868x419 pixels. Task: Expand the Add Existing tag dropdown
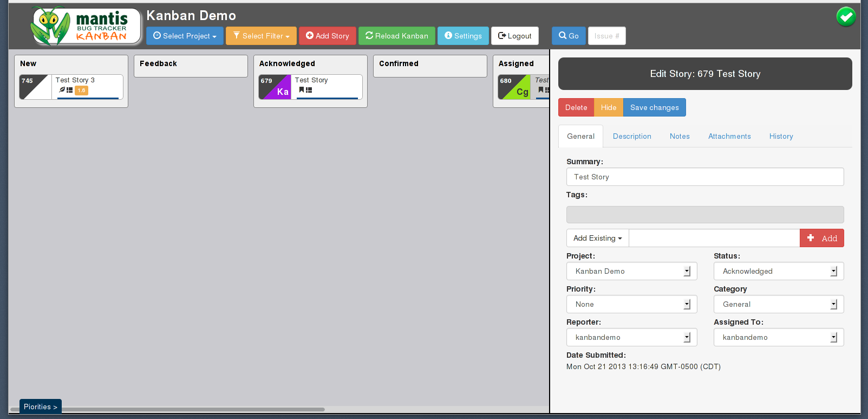(x=597, y=238)
